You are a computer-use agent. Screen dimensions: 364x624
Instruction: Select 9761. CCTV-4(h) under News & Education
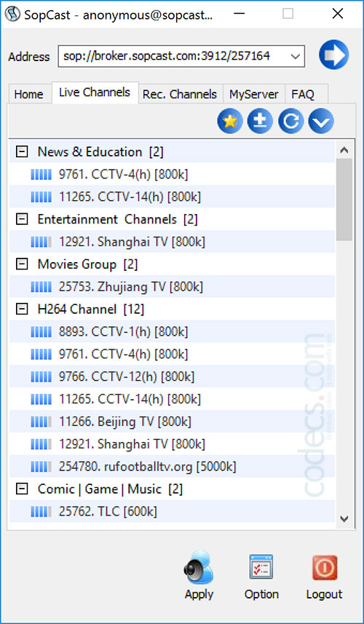123,174
